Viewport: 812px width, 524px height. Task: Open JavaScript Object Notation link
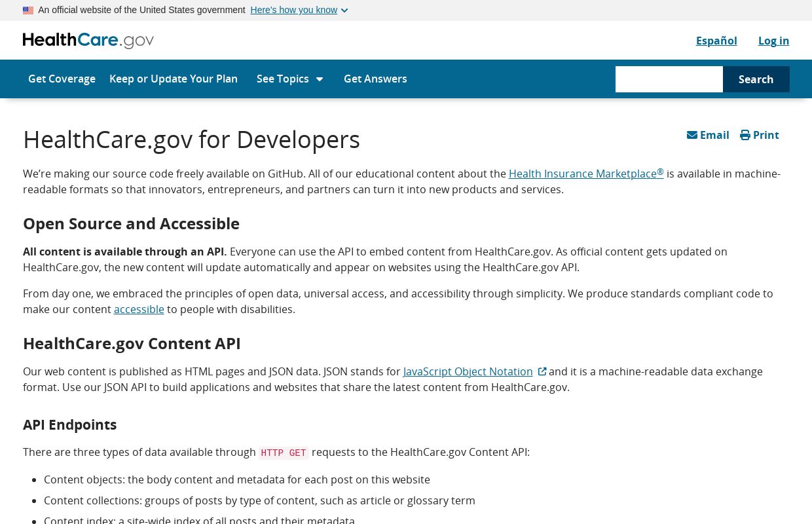click(468, 371)
